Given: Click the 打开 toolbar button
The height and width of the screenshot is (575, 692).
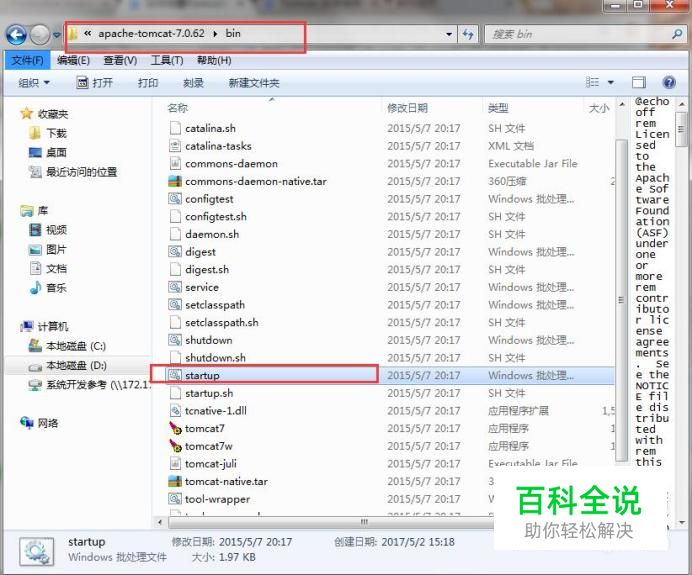Looking at the screenshot, I should pyautogui.click(x=94, y=83).
